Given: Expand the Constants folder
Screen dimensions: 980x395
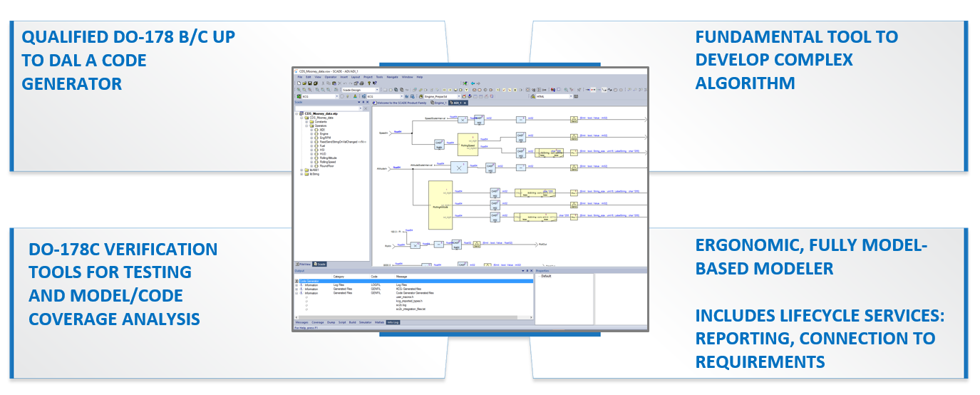Looking at the screenshot, I should pyautogui.click(x=306, y=122).
